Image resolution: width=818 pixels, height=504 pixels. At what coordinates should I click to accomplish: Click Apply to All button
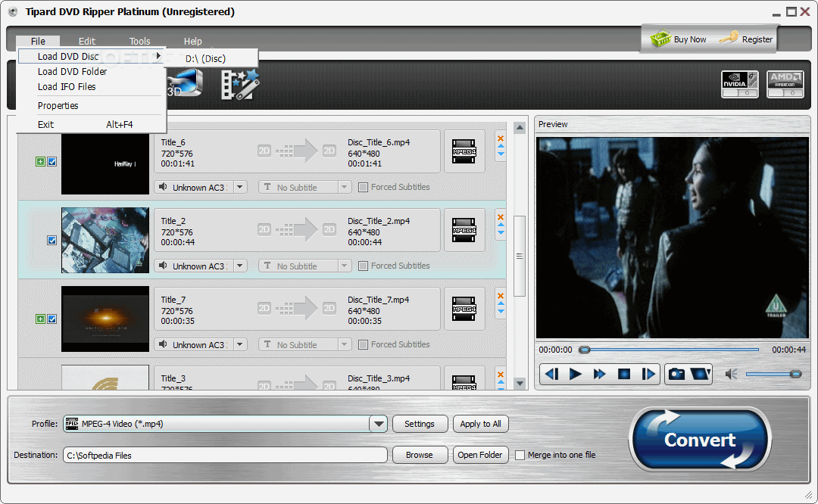[x=480, y=424]
